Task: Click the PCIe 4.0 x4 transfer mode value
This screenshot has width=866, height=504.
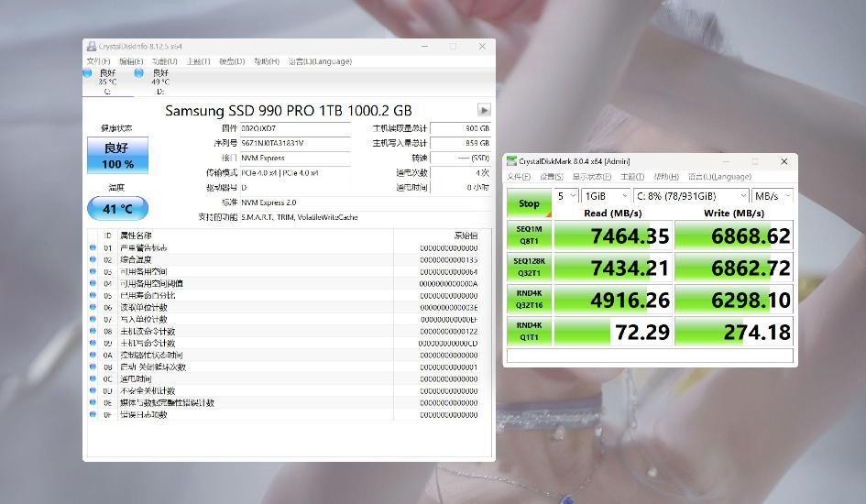Action: point(280,173)
